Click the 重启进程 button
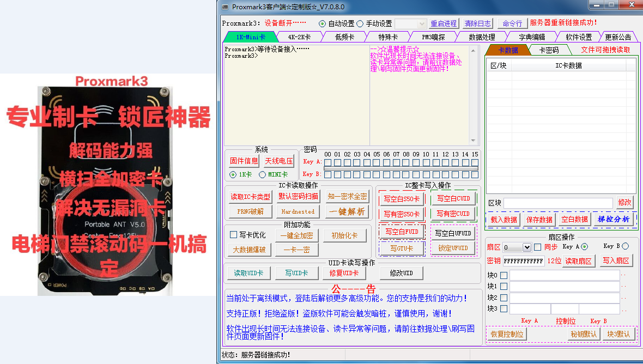The height and width of the screenshot is (364, 643). click(x=444, y=24)
